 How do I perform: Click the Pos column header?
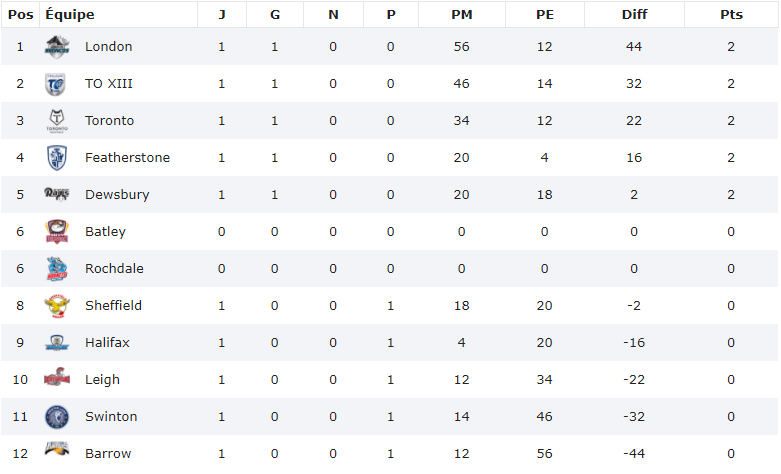pyautogui.click(x=20, y=14)
